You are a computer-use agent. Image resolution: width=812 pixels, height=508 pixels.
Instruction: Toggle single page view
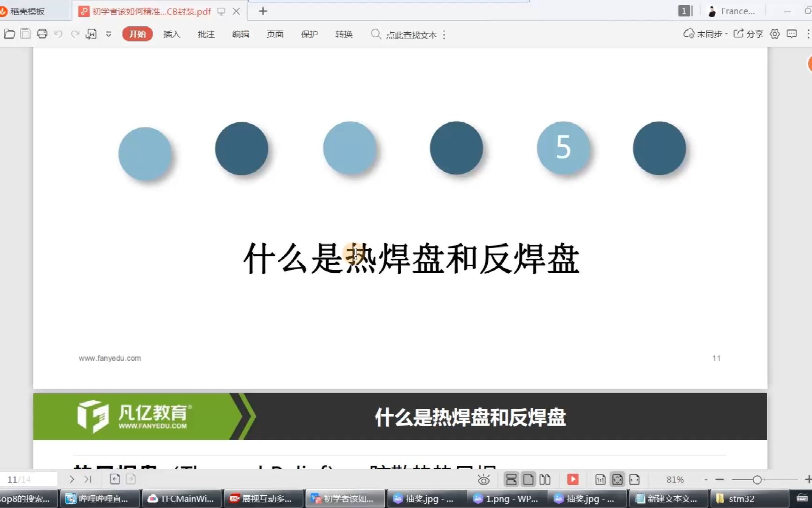pyautogui.click(x=528, y=480)
